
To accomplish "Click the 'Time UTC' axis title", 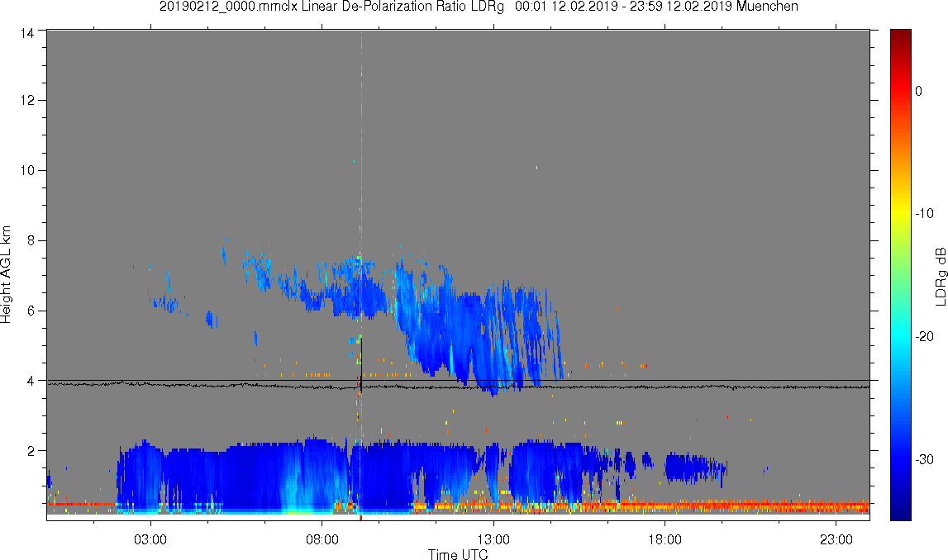I will coord(458,554).
